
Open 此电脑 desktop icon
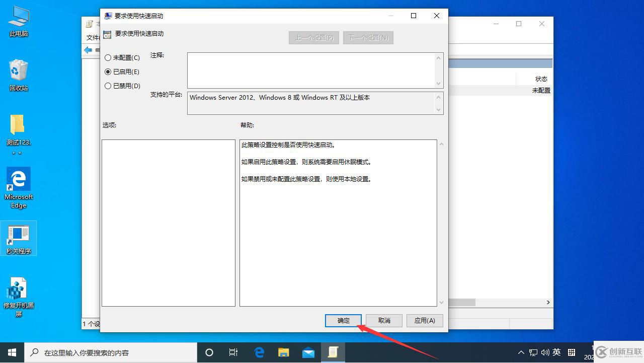click(18, 21)
